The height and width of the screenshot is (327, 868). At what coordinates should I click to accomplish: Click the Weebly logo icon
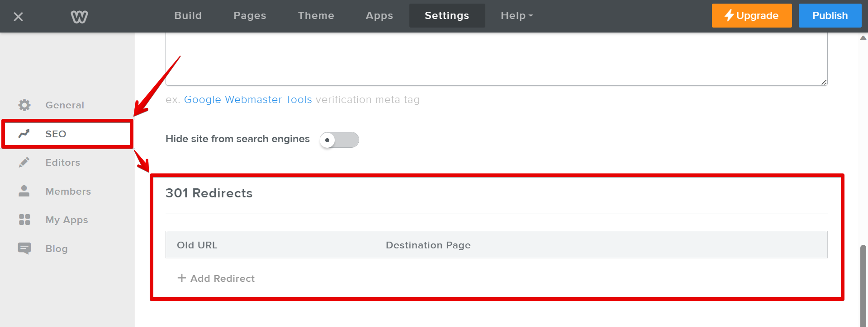[79, 17]
